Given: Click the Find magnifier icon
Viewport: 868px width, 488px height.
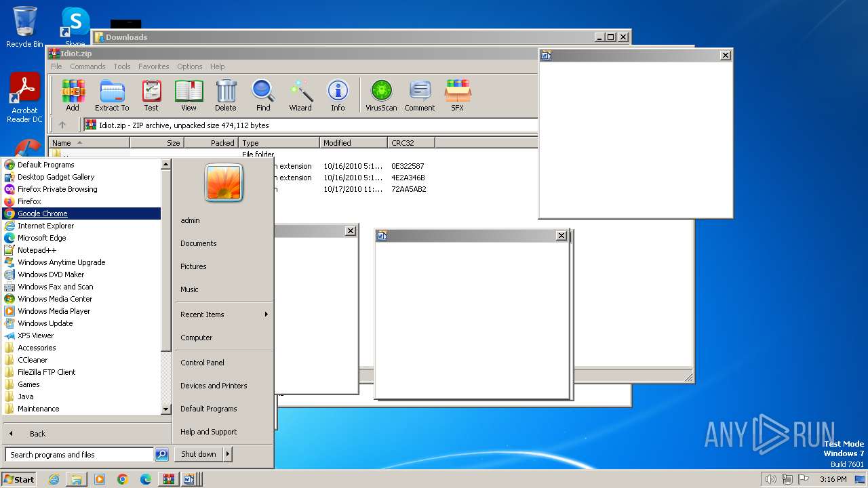Looking at the screenshot, I should (x=263, y=96).
